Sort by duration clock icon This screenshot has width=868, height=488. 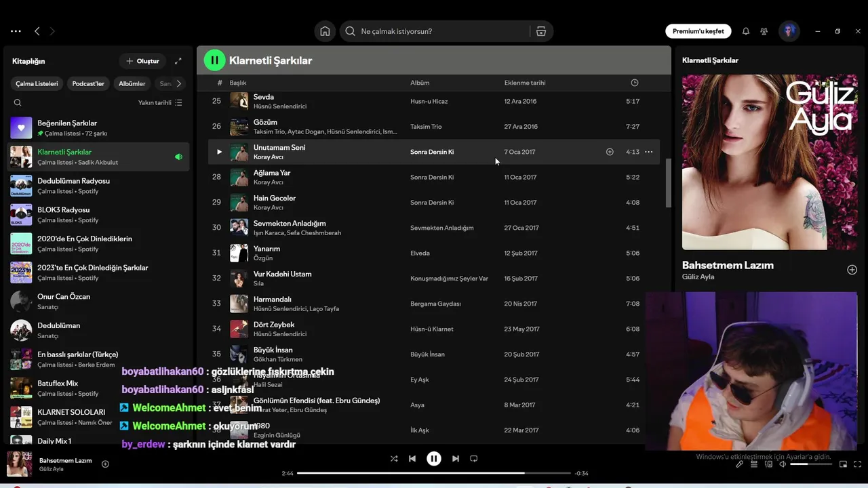[635, 83]
